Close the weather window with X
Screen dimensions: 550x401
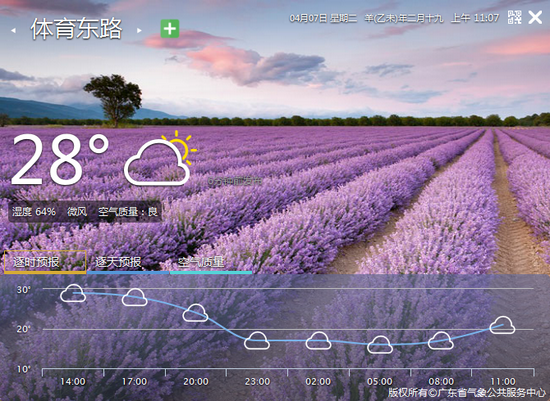coord(535,17)
